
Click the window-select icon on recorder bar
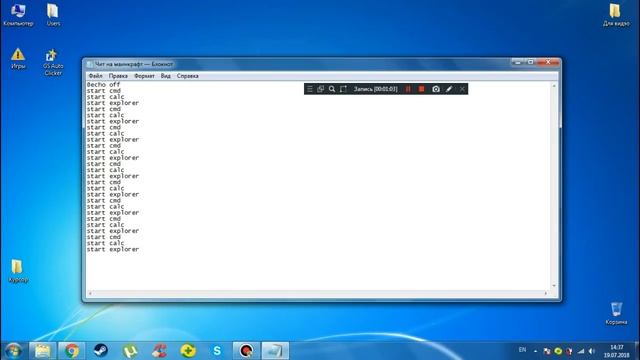pos(321,89)
